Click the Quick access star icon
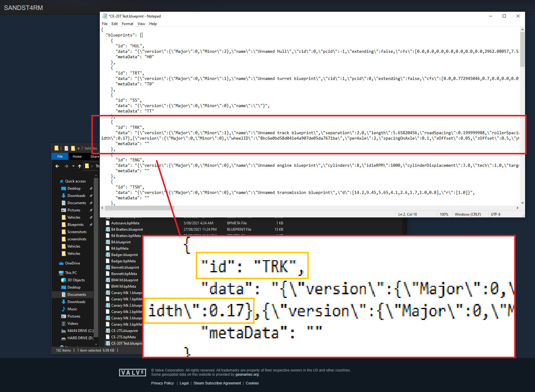 click(x=62, y=181)
